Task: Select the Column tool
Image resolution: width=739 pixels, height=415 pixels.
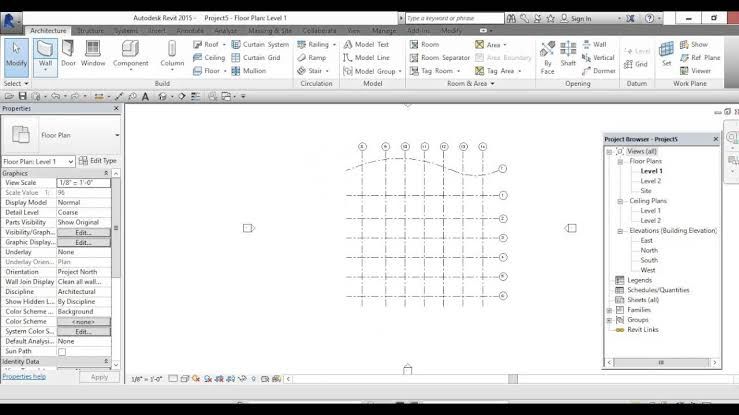Action: [x=172, y=55]
